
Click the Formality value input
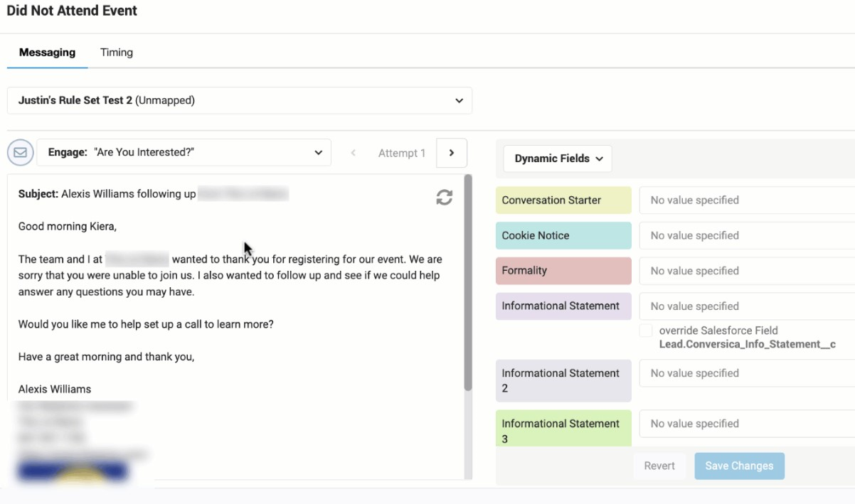coord(747,271)
